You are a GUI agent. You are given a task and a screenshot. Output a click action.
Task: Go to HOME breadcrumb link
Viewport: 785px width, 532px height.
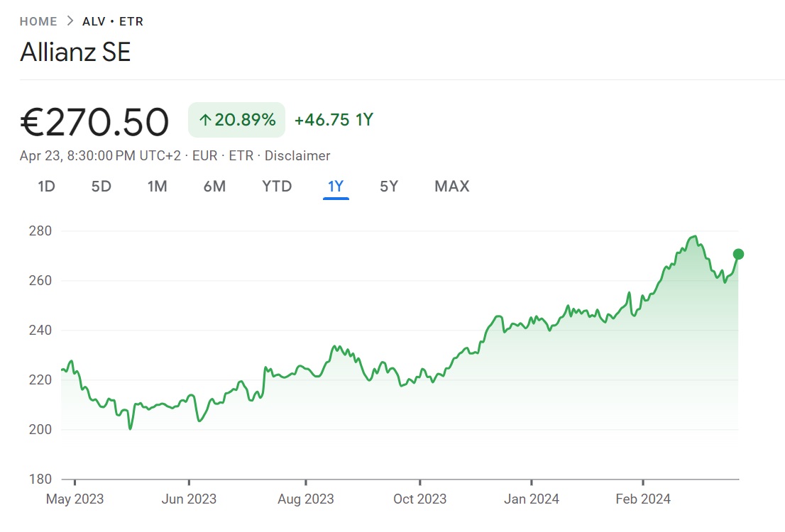tap(38, 21)
